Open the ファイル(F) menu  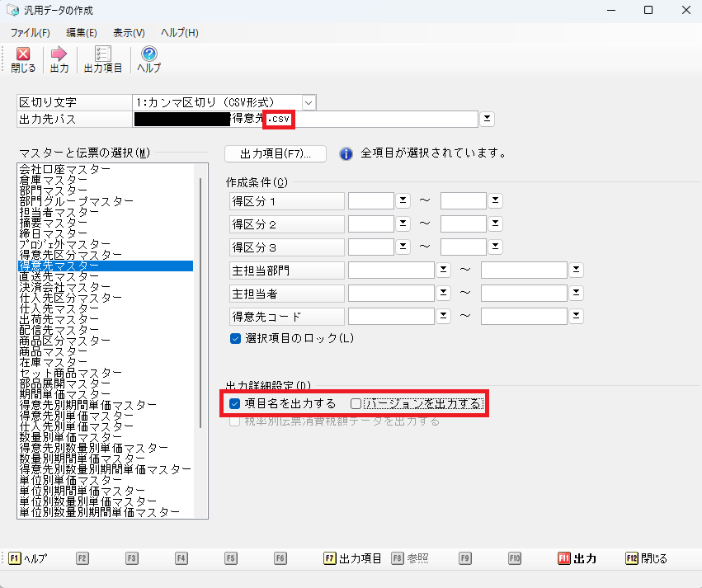click(31, 33)
